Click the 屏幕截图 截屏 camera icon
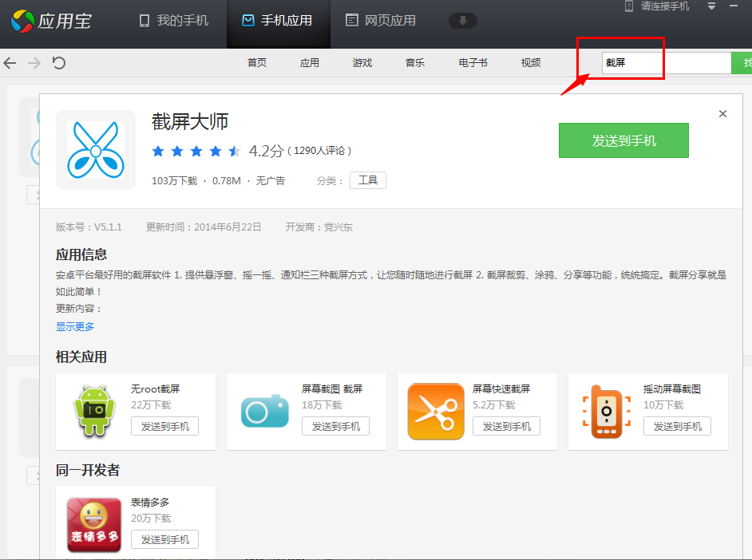 pyautogui.click(x=265, y=411)
